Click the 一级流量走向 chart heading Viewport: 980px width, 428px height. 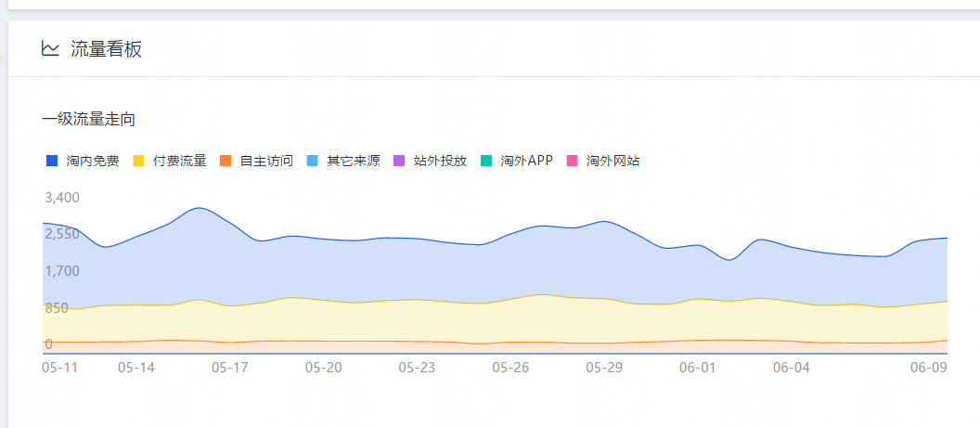click(x=89, y=120)
